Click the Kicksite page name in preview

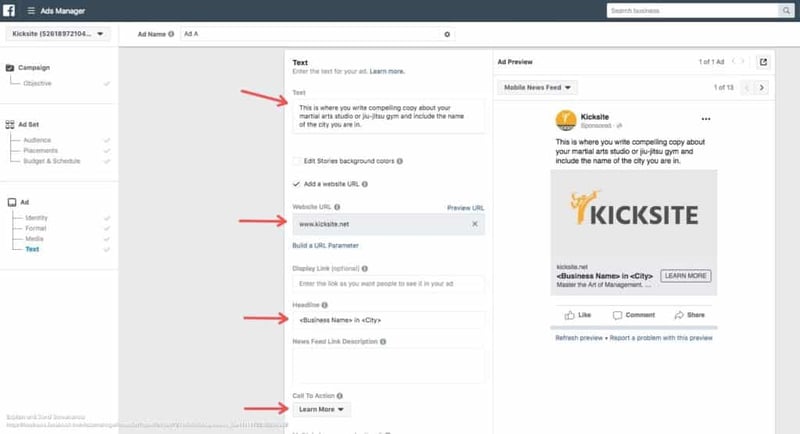pos(594,117)
